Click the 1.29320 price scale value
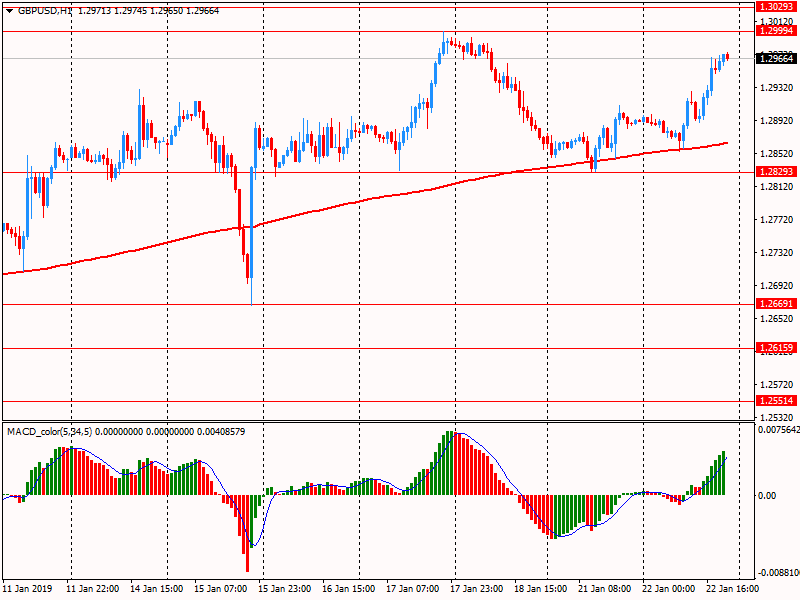Image resolution: width=800 pixels, height=600 pixels. (777, 88)
